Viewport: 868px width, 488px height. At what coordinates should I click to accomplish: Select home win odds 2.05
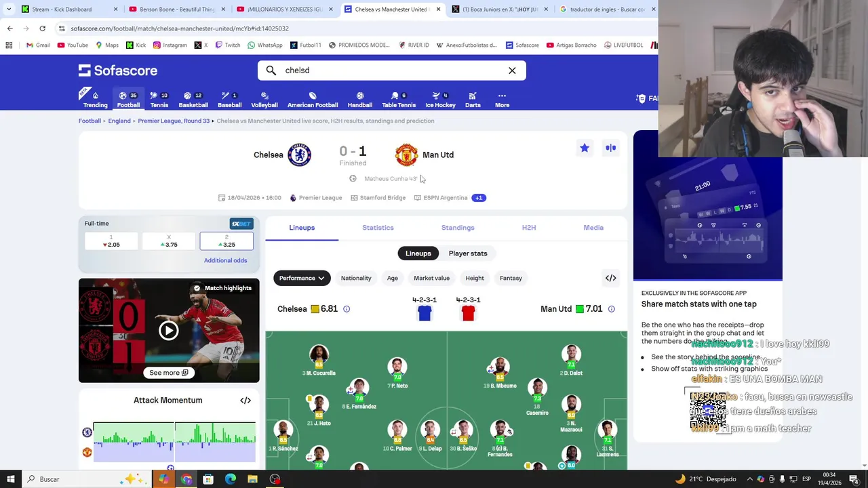111,241
